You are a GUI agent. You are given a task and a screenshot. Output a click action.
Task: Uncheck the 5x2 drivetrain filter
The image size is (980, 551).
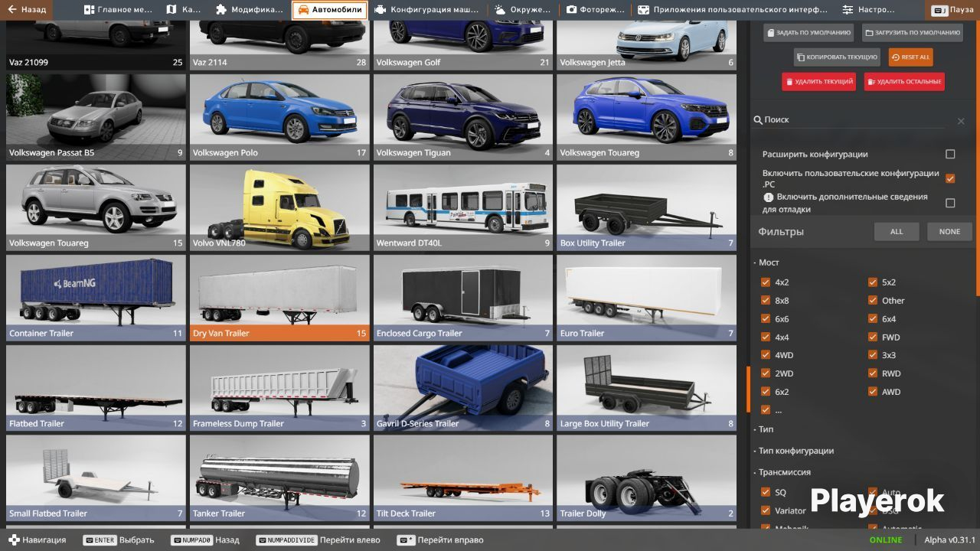[x=873, y=282]
